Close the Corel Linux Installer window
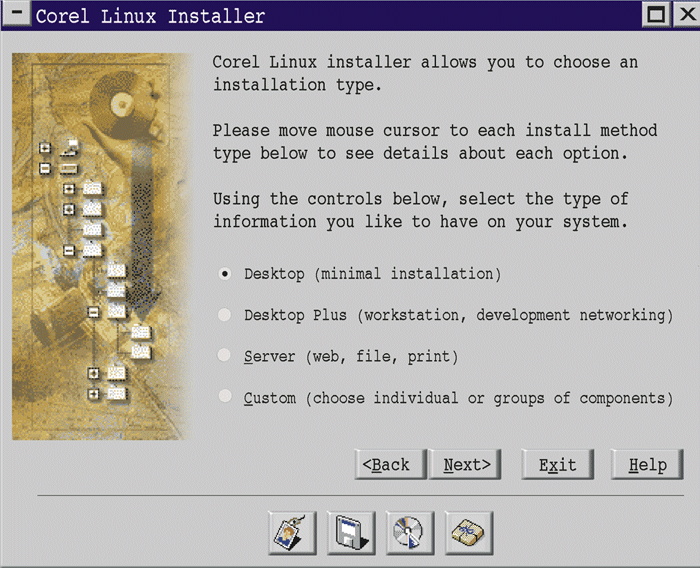This screenshot has width=700, height=568. click(688, 14)
